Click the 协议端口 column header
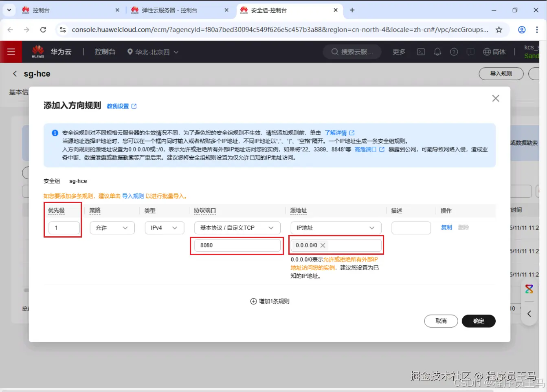This screenshot has height=392, width=547. coord(205,211)
